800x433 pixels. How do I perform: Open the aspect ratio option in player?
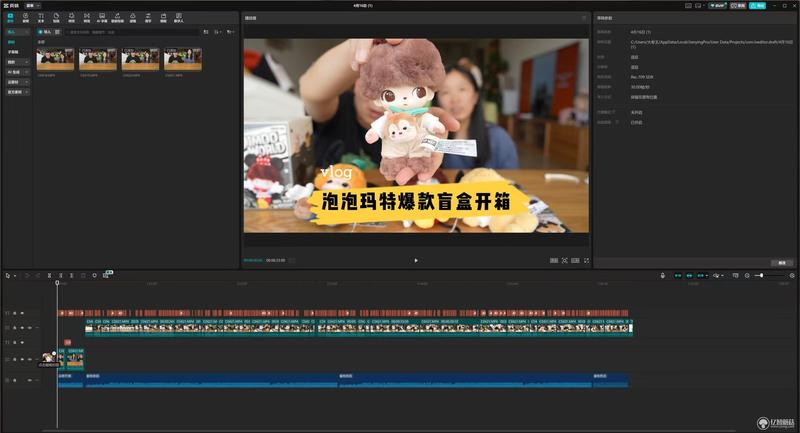(x=575, y=261)
